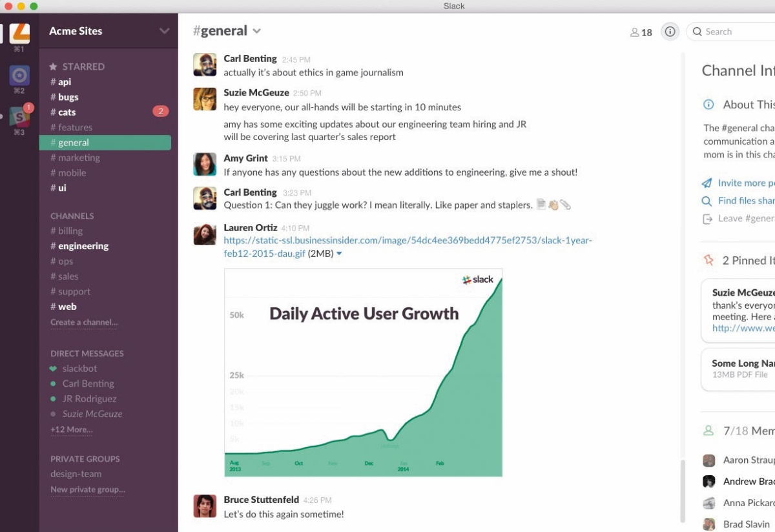
Task: Click the CHANNELS section header
Action: (x=72, y=216)
